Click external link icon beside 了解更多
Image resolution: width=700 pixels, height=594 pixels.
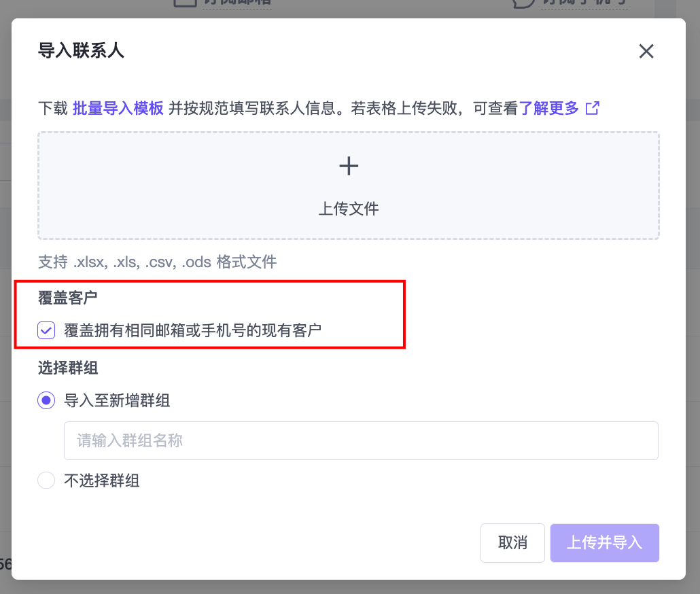pos(593,108)
